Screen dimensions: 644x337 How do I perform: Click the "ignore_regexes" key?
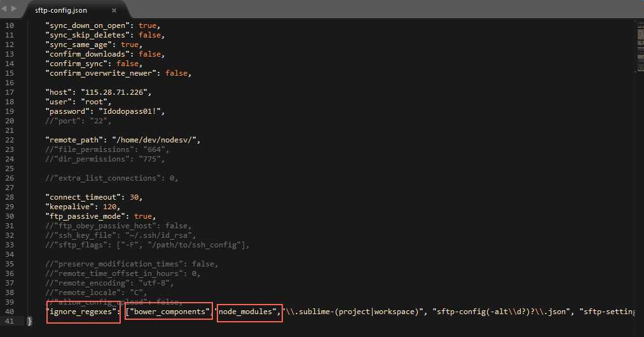coord(81,312)
